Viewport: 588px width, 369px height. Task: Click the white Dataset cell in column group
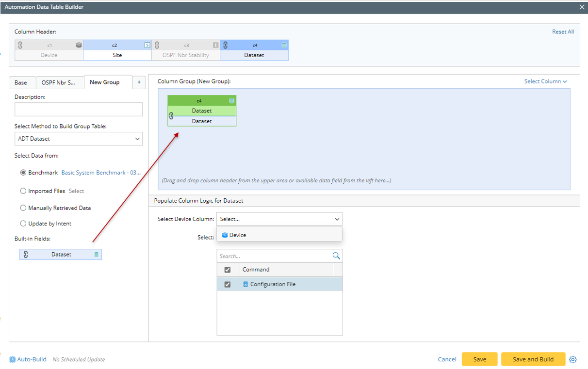(202, 121)
